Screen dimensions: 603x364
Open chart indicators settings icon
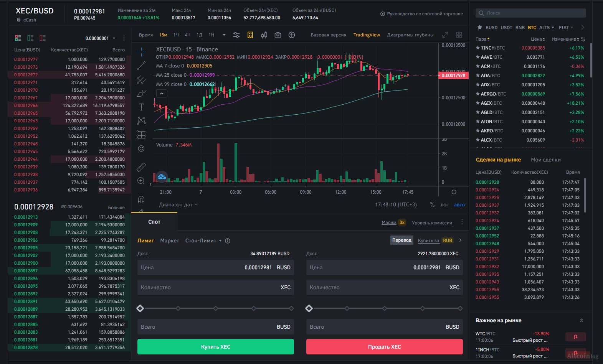[x=236, y=35]
